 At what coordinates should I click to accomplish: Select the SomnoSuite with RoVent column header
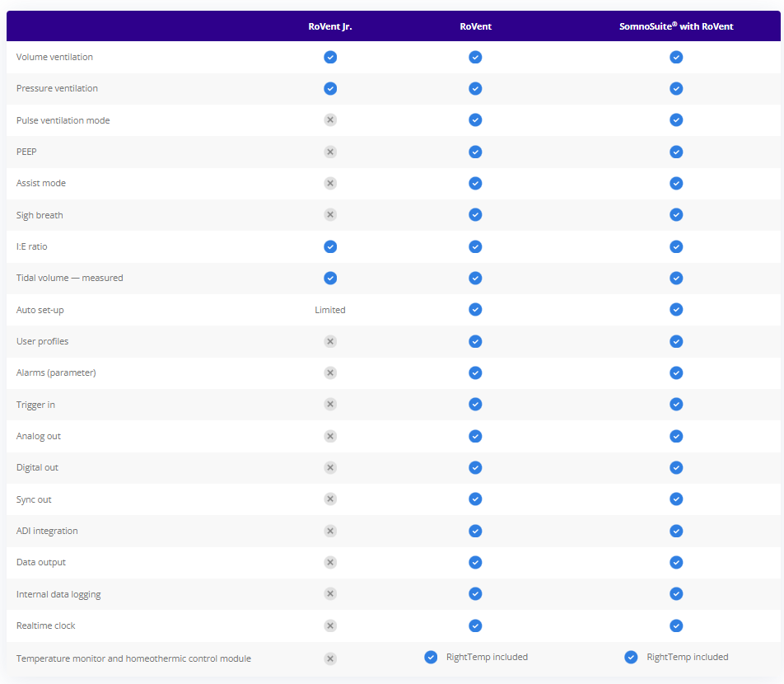[x=676, y=26]
